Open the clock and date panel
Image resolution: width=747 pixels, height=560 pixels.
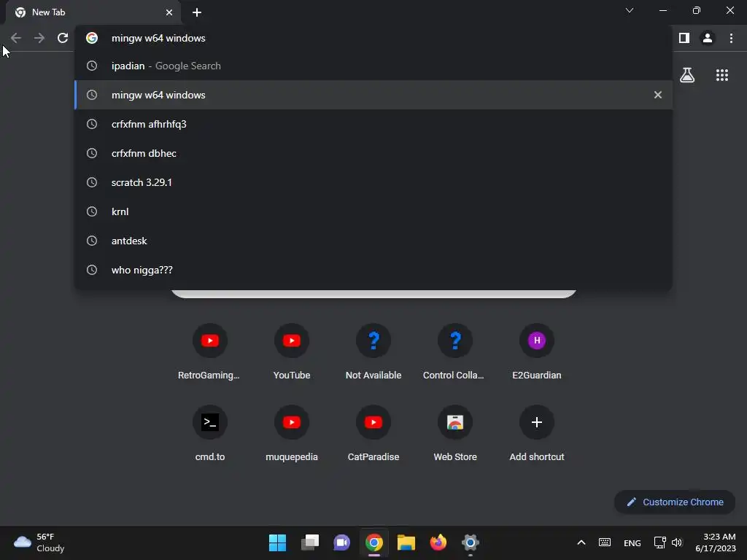(715, 542)
